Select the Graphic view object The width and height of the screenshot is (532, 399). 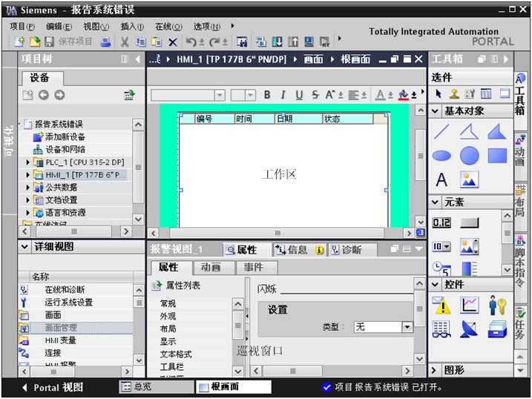point(469,179)
